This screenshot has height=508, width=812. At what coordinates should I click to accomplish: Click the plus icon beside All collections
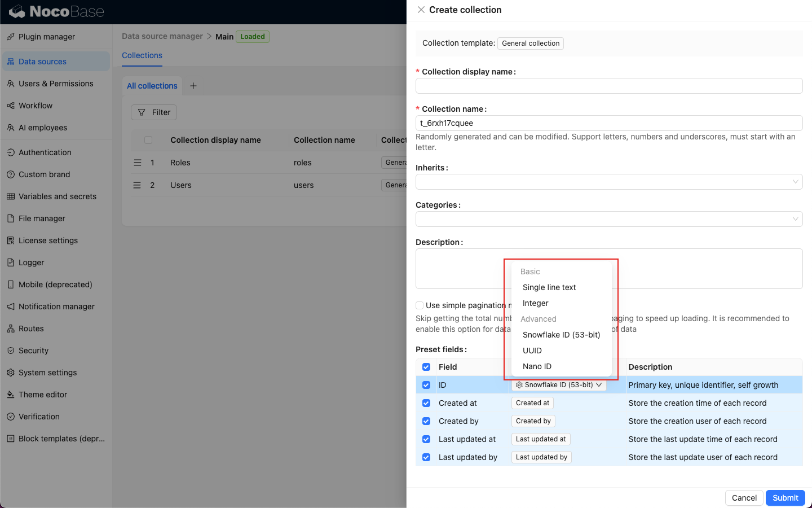coord(193,86)
